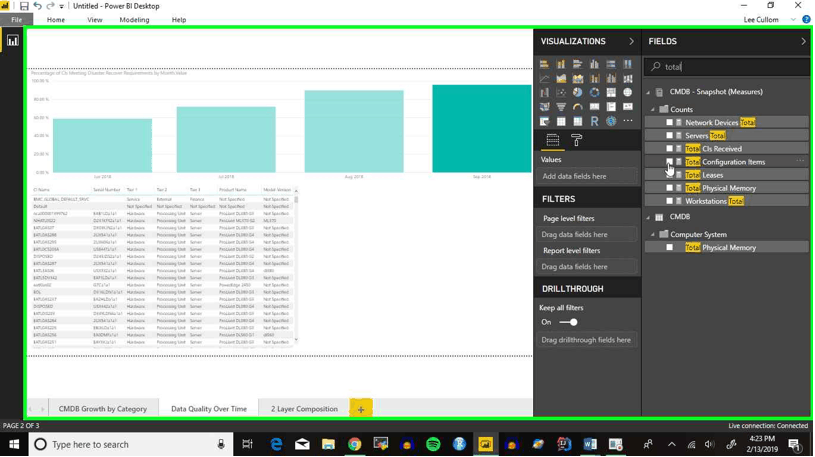Open the Lee Cullom account menu
Viewport: 815px width, 457px height.
point(769,20)
